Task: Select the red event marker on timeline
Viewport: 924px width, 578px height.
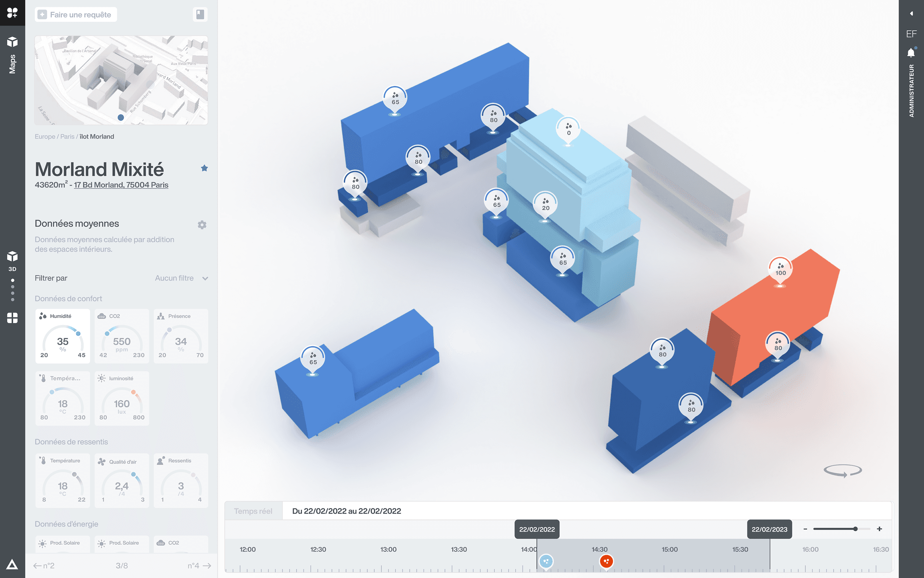Action: coord(607,561)
